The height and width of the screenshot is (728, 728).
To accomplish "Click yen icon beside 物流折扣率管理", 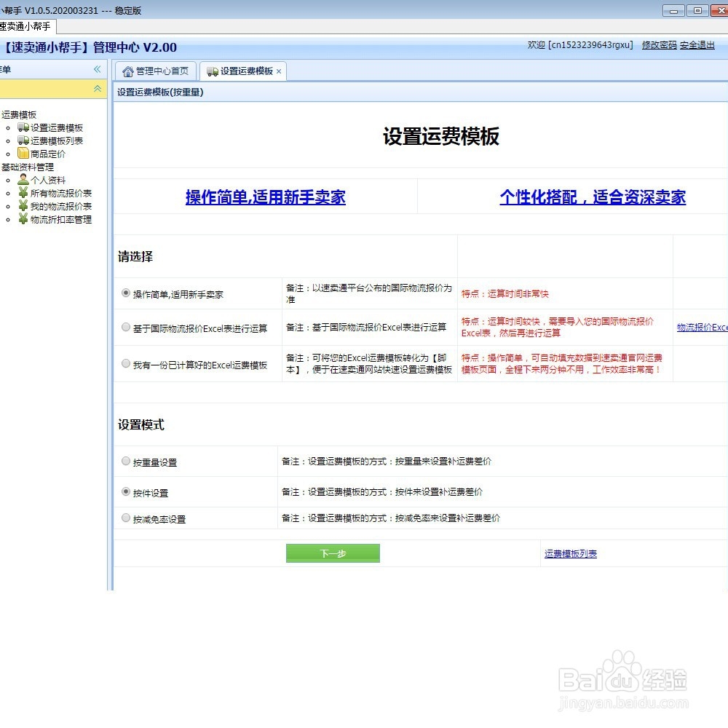I will pyautogui.click(x=23, y=218).
